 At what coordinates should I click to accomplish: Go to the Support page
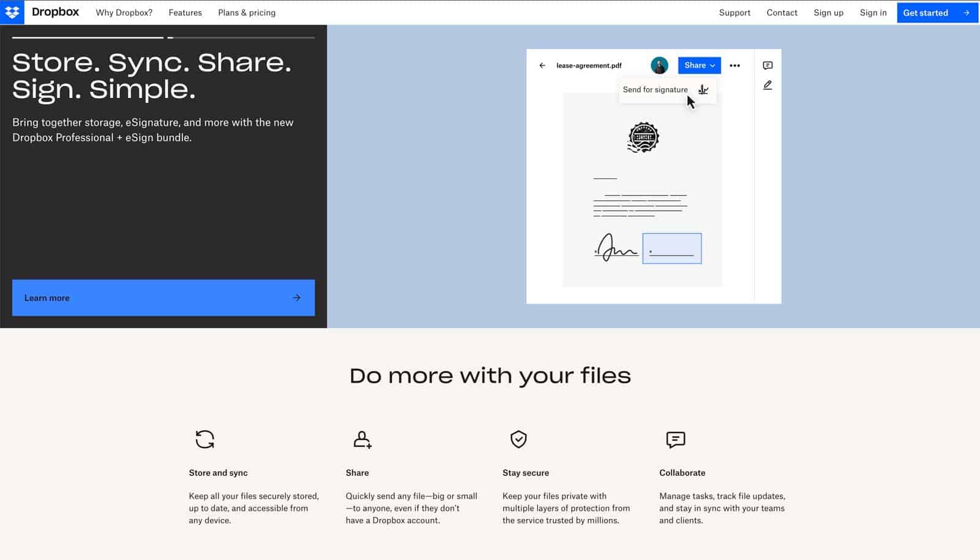pos(734,13)
